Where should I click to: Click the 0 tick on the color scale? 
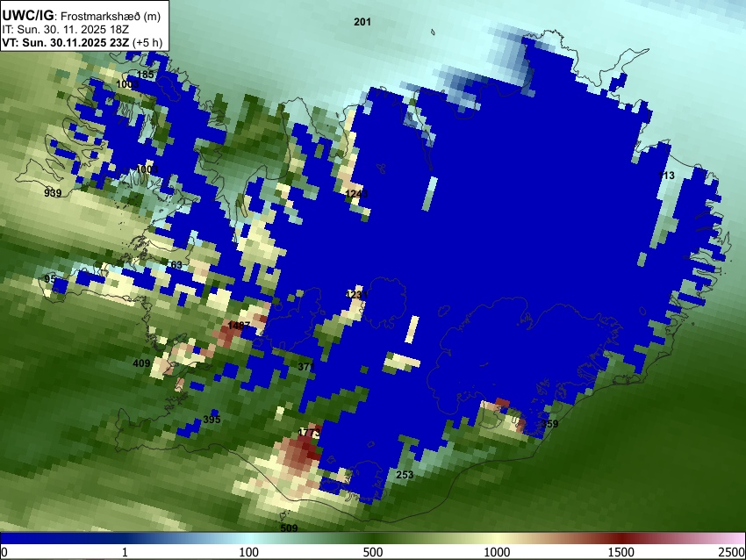(4, 552)
